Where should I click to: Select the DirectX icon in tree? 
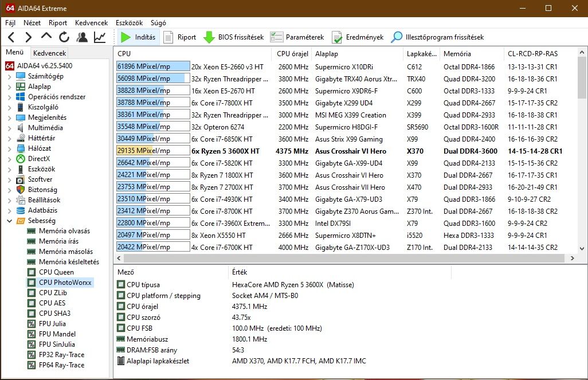point(21,159)
